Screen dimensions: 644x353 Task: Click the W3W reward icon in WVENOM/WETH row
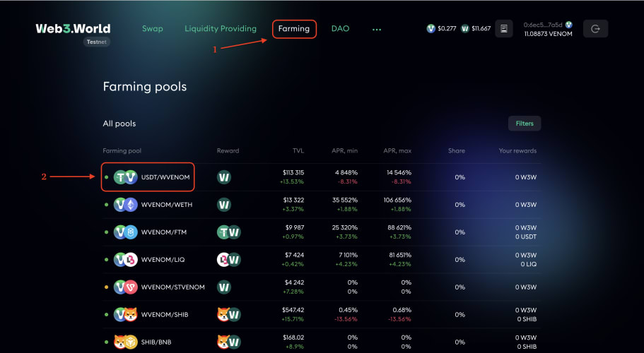[x=224, y=205]
